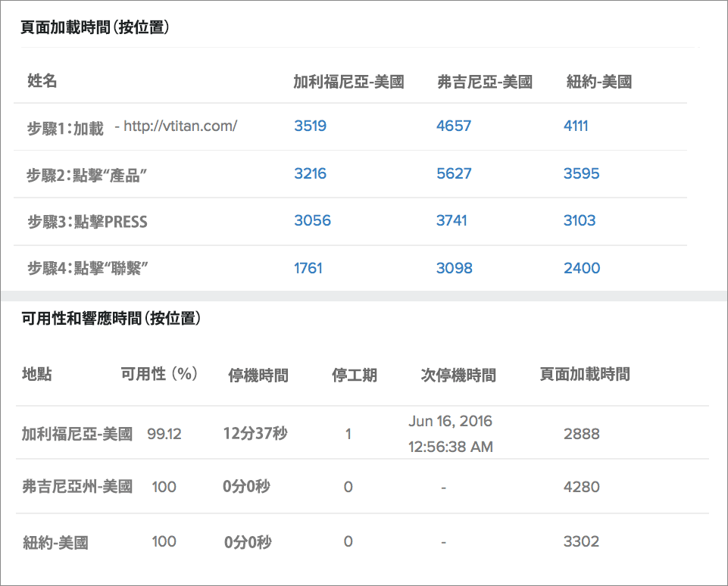
Task: Open the 3098 load time link
Action: (454, 268)
